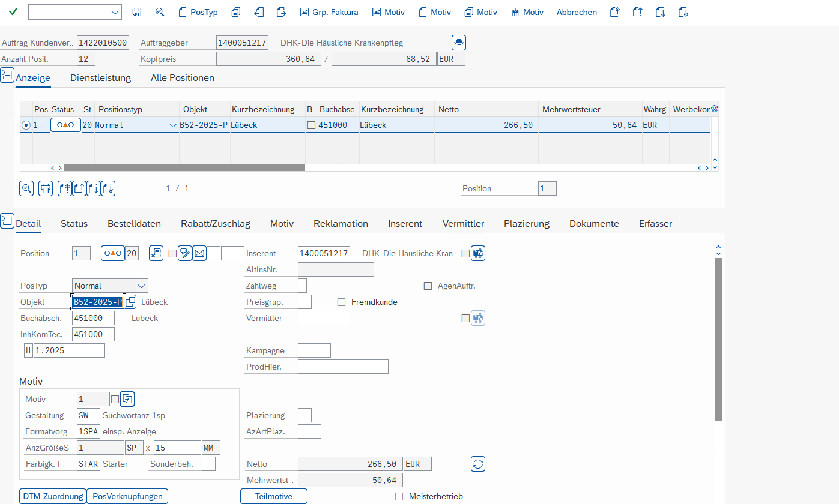Image resolution: width=839 pixels, height=504 pixels.
Task: Click the top toolbar magnifier check icon
Action: [160, 12]
